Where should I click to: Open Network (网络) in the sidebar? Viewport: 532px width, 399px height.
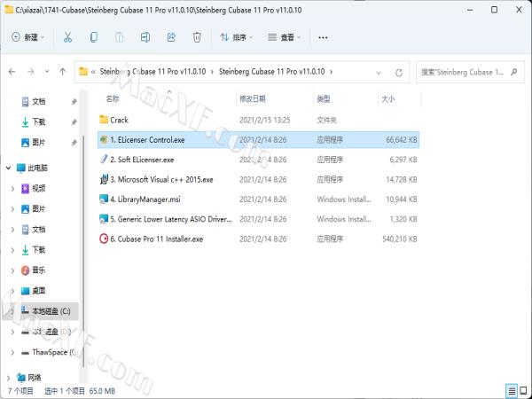pyautogui.click(x=29, y=378)
